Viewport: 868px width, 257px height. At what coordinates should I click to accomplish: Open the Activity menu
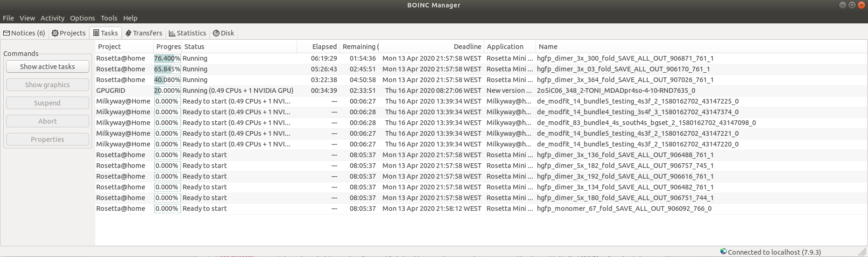click(x=52, y=18)
